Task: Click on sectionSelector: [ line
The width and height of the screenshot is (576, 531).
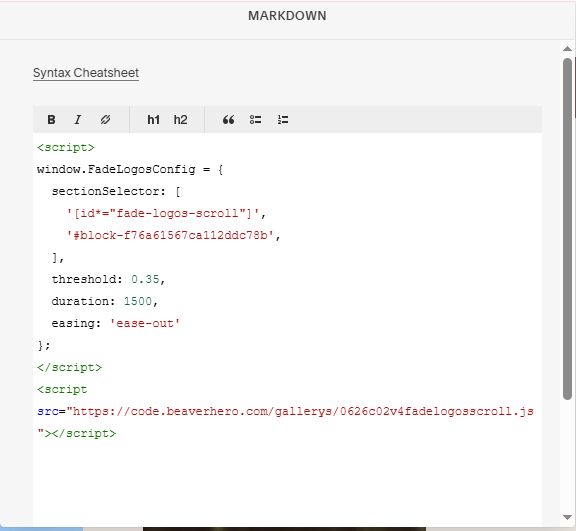Action: click(116, 191)
